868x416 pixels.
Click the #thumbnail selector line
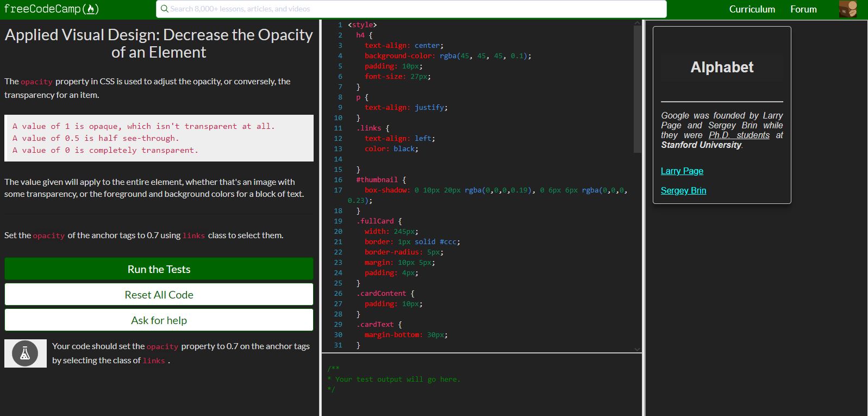coord(381,179)
